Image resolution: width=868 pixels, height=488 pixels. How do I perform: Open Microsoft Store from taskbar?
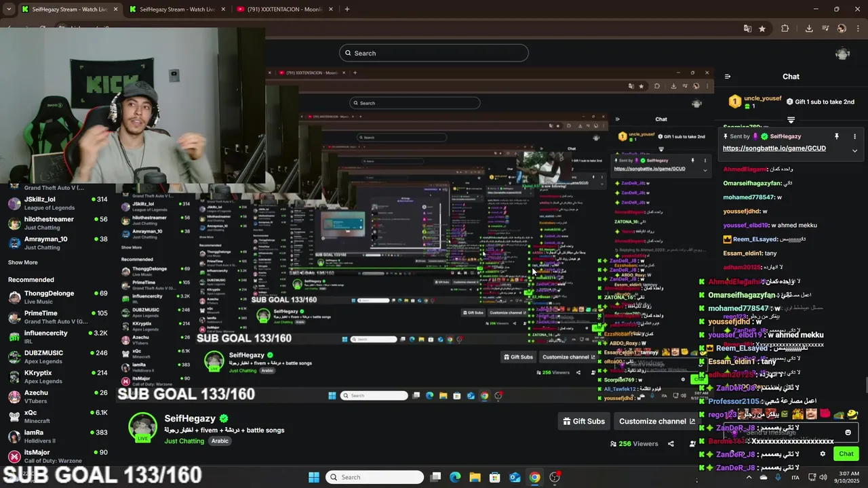point(495,477)
